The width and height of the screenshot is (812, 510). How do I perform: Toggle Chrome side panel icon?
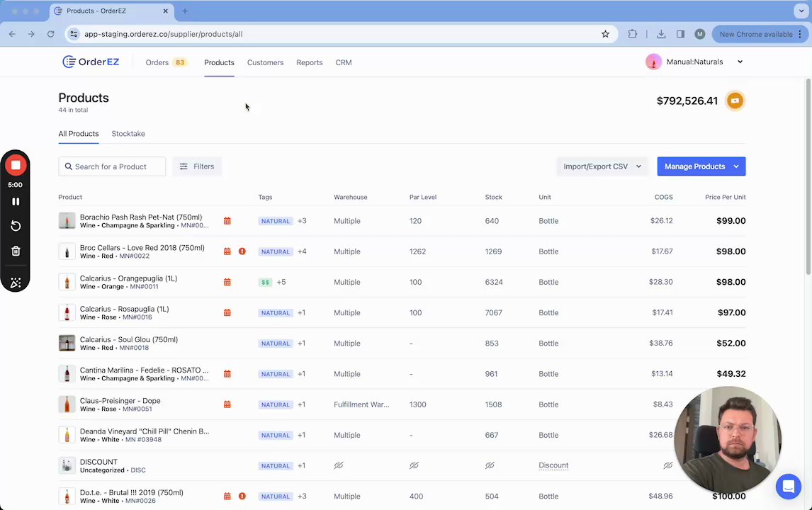[x=680, y=34]
